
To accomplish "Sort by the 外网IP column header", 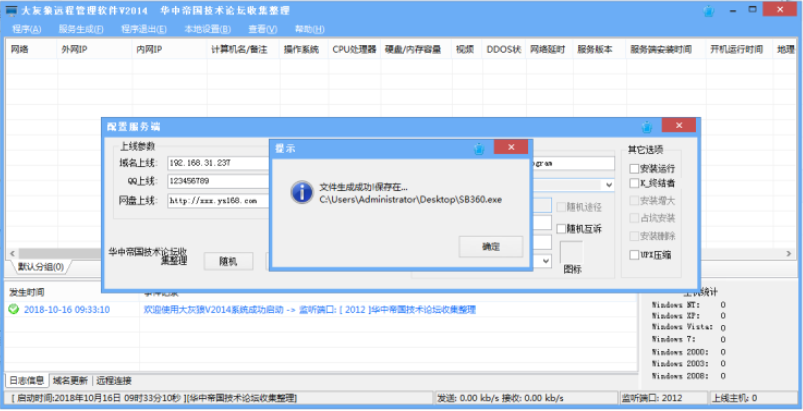I will click(x=95, y=49).
